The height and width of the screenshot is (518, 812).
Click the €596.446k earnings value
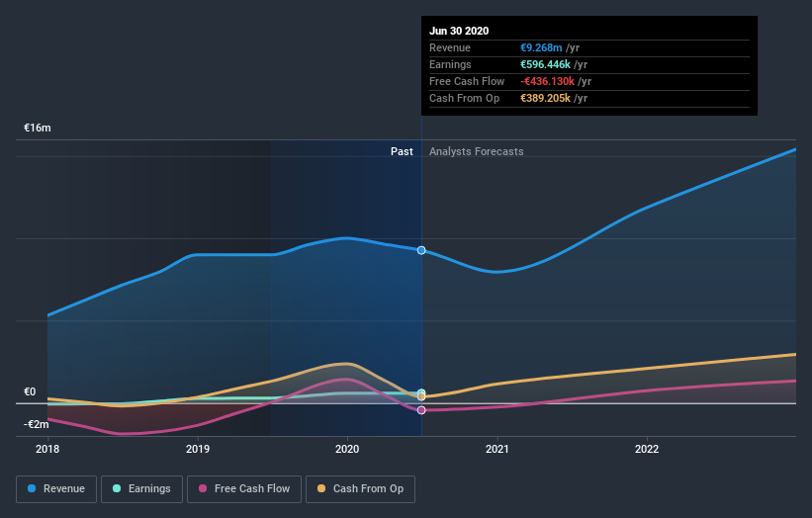(x=545, y=64)
